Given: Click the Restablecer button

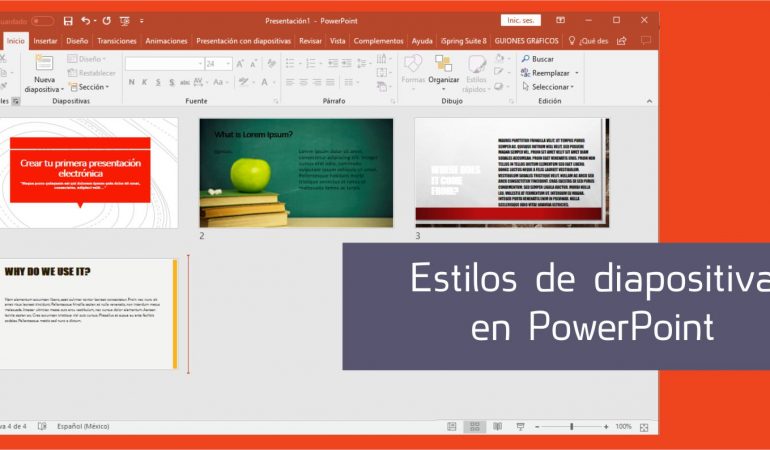Looking at the screenshot, I should point(92,73).
